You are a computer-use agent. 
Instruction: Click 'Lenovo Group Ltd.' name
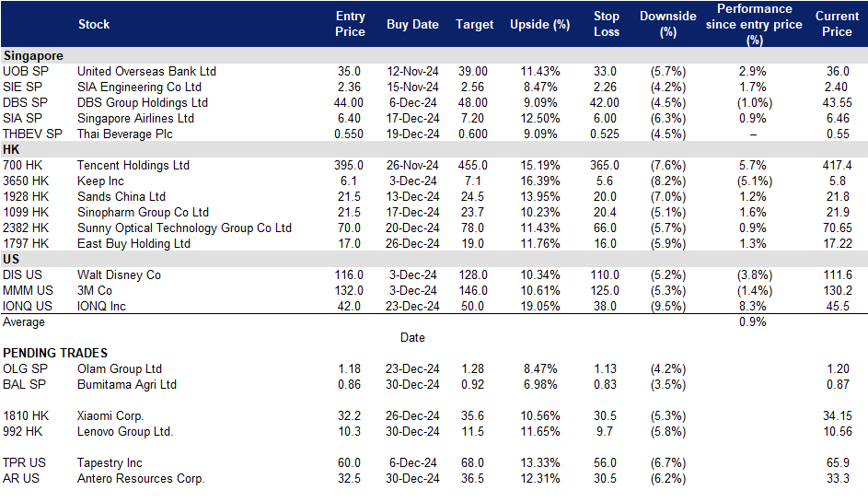coord(125,432)
